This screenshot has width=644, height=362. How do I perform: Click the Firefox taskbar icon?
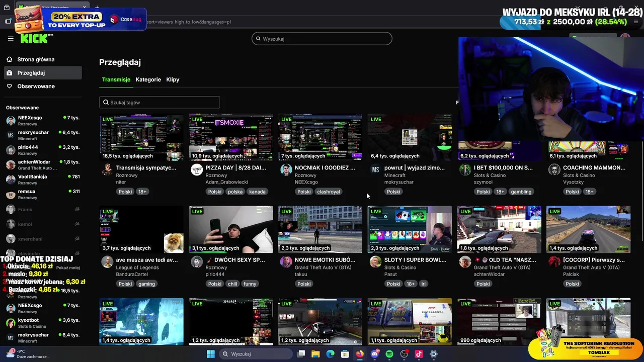click(360, 354)
